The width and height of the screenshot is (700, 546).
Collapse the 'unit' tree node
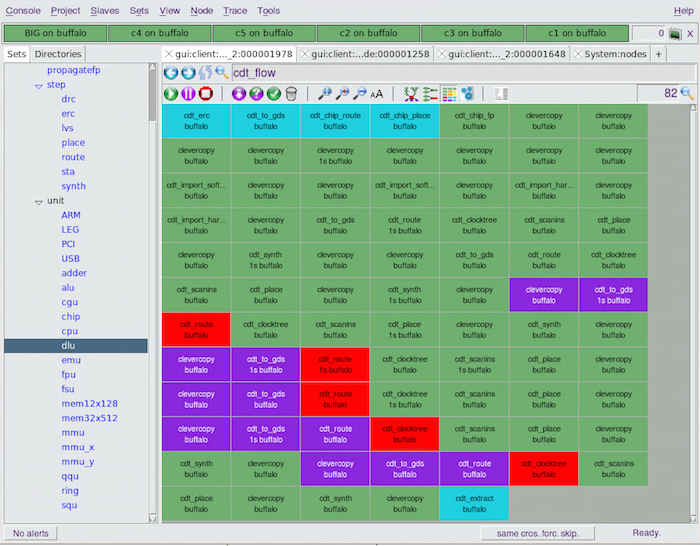click(x=38, y=201)
